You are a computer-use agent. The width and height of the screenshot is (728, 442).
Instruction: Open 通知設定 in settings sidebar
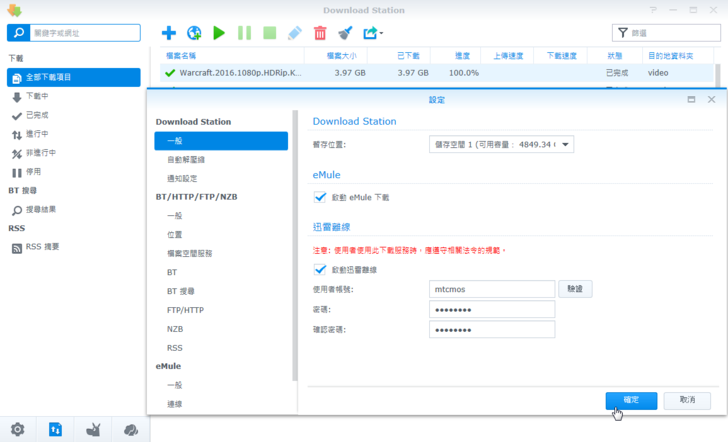[183, 179]
